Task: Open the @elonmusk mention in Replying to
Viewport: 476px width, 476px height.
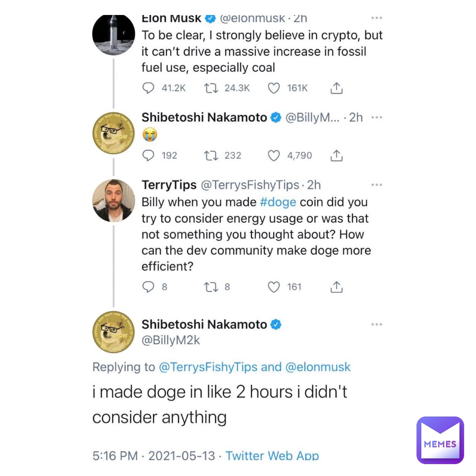Action: pyautogui.click(x=318, y=367)
